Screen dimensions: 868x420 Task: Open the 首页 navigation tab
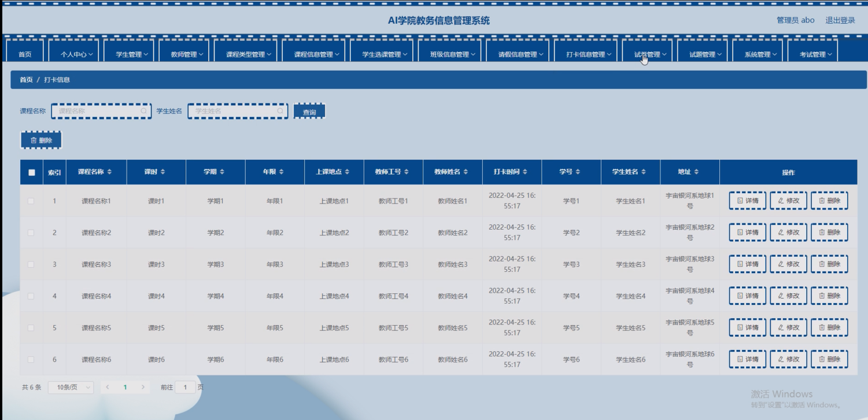(25, 51)
